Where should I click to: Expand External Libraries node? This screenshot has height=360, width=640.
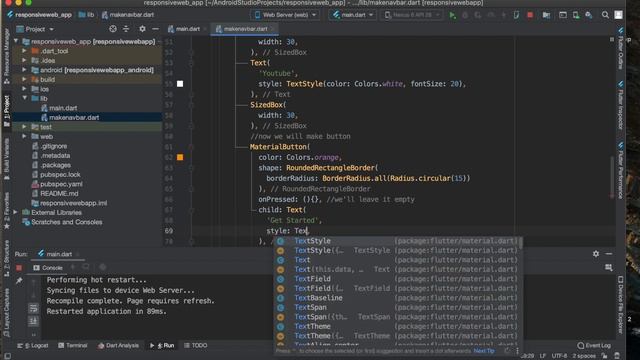16,212
